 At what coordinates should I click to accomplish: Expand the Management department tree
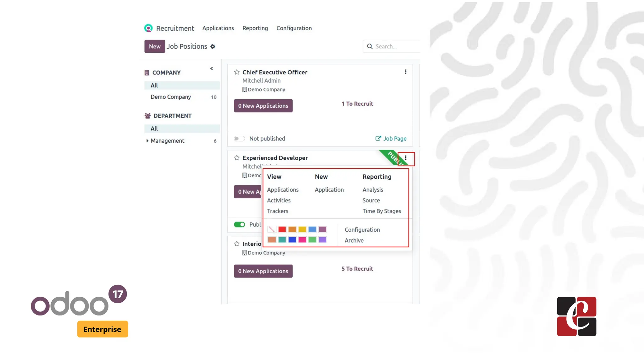(x=147, y=141)
